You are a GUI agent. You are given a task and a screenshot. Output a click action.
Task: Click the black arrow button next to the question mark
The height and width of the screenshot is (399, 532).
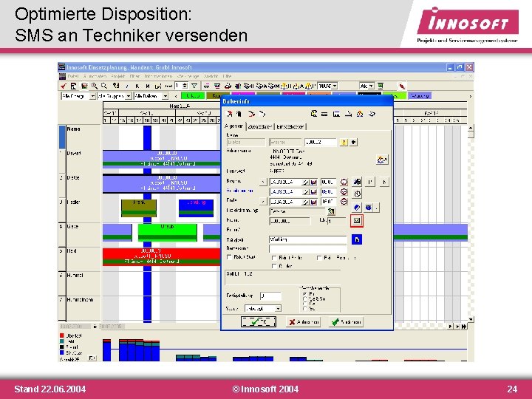(x=353, y=142)
